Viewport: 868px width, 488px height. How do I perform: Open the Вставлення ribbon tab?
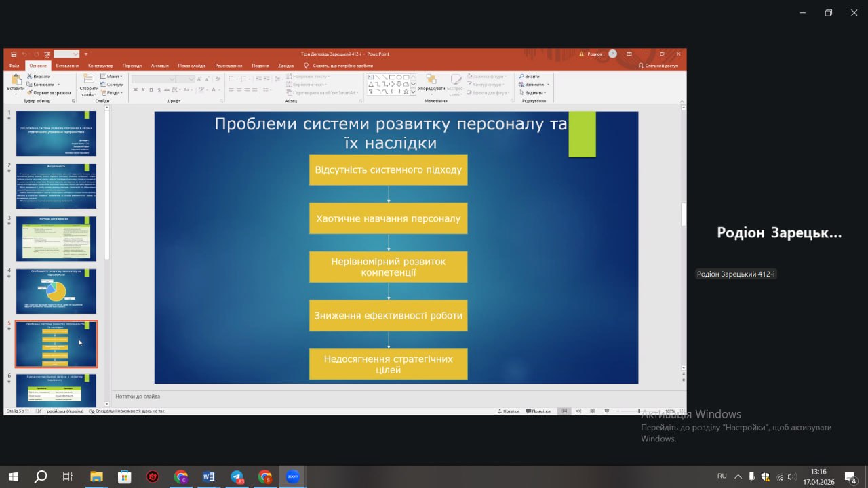(x=67, y=66)
